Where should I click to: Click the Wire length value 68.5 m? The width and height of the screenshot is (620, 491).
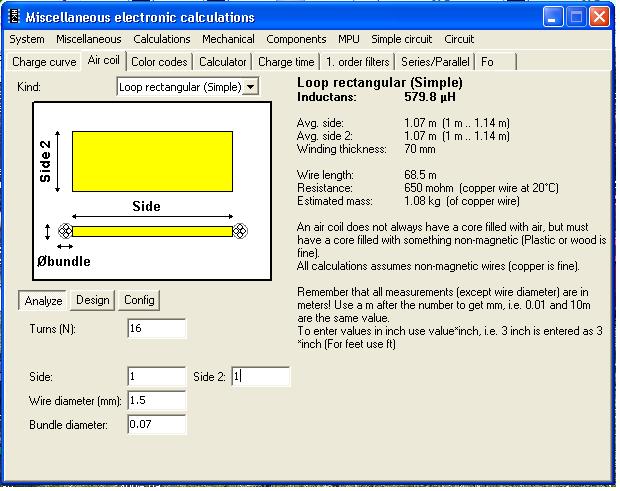point(420,175)
